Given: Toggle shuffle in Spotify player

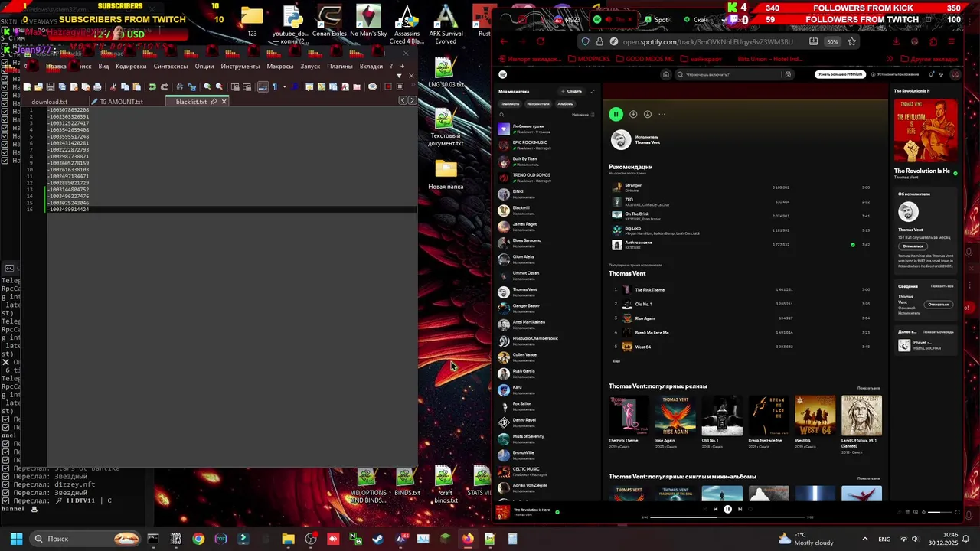Looking at the screenshot, I should 705,509.
